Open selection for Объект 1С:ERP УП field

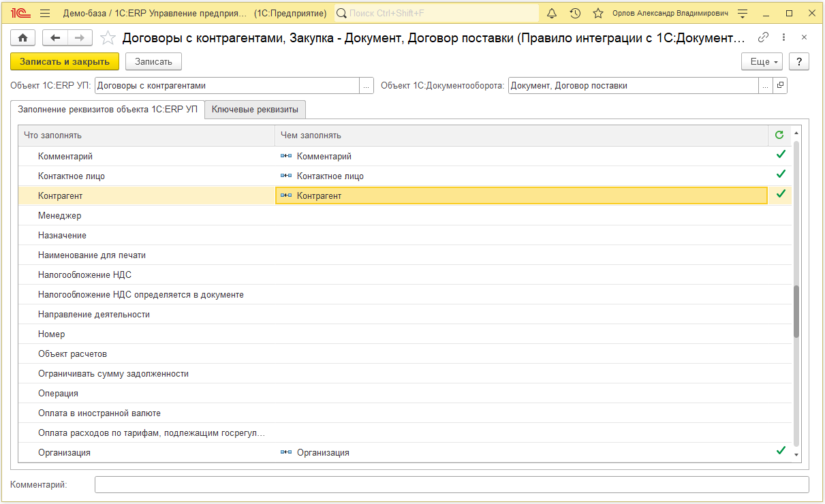[x=367, y=86]
